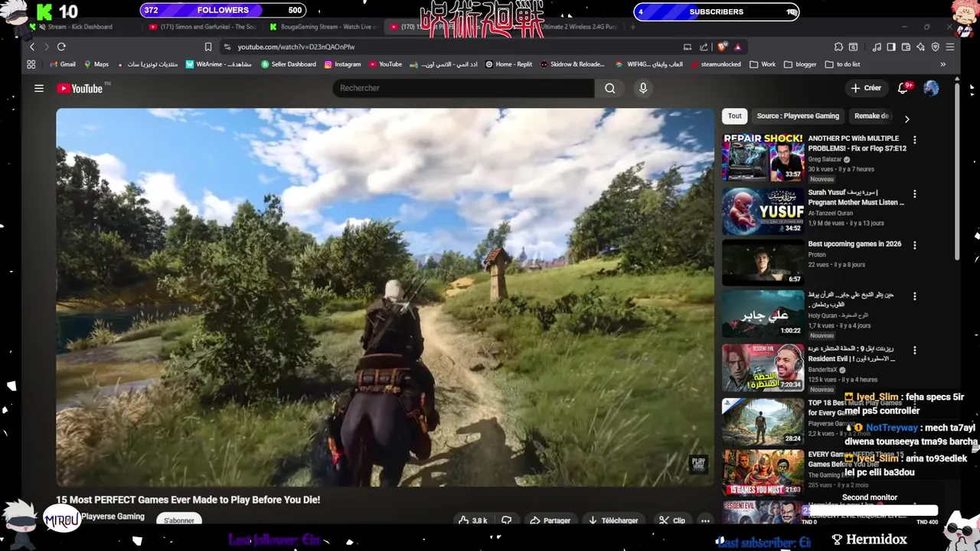
Task: Switch to BougaGaming Stream tab
Action: click(x=325, y=27)
